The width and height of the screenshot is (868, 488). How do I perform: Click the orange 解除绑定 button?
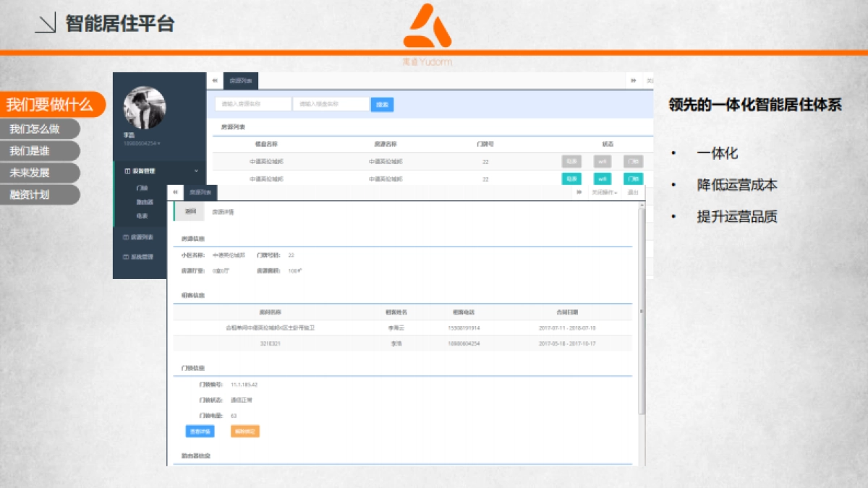click(244, 432)
